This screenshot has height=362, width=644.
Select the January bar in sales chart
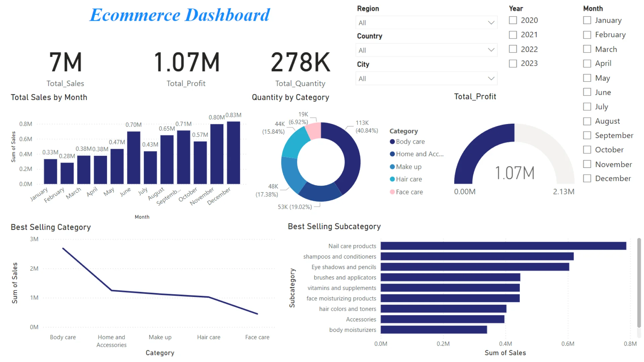pos(50,172)
